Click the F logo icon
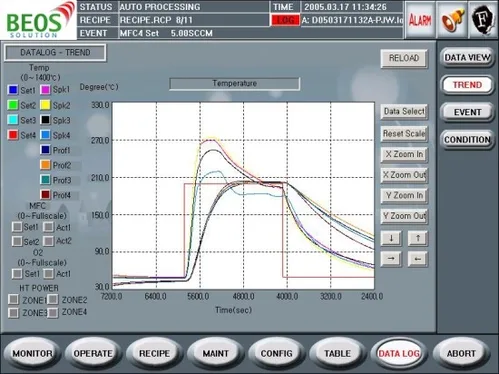This screenshot has height=374, width=499. pyautogui.click(x=483, y=20)
